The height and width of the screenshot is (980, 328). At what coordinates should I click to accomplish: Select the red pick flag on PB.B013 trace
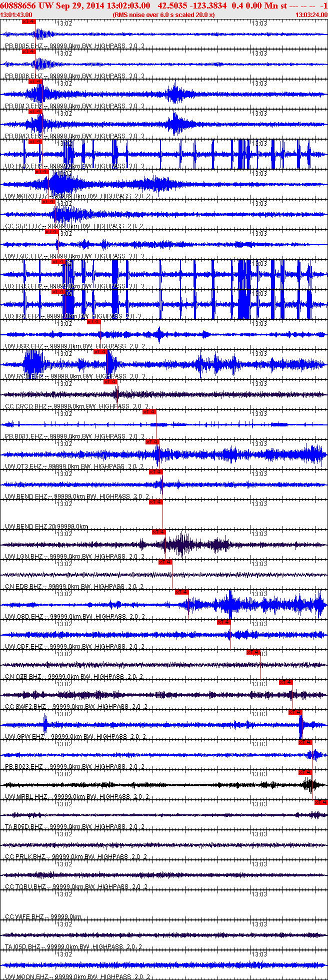[35, 82]
